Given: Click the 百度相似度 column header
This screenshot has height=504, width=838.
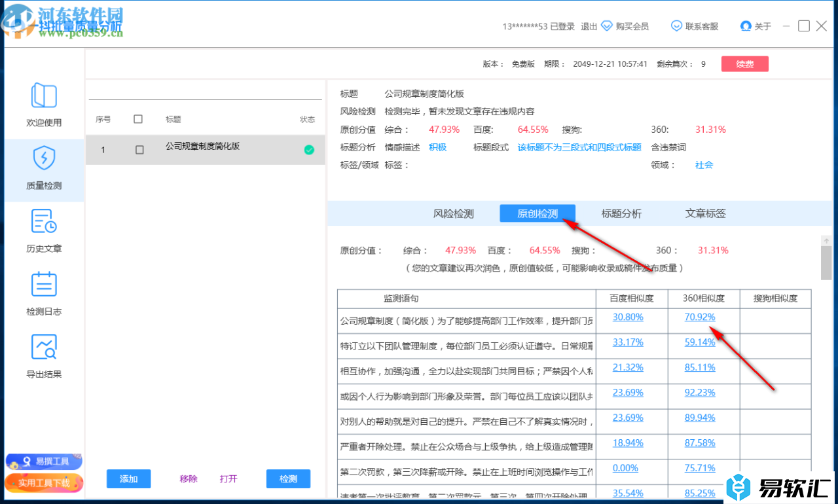Looking at the screenshot, I should (x=632, y=298).
